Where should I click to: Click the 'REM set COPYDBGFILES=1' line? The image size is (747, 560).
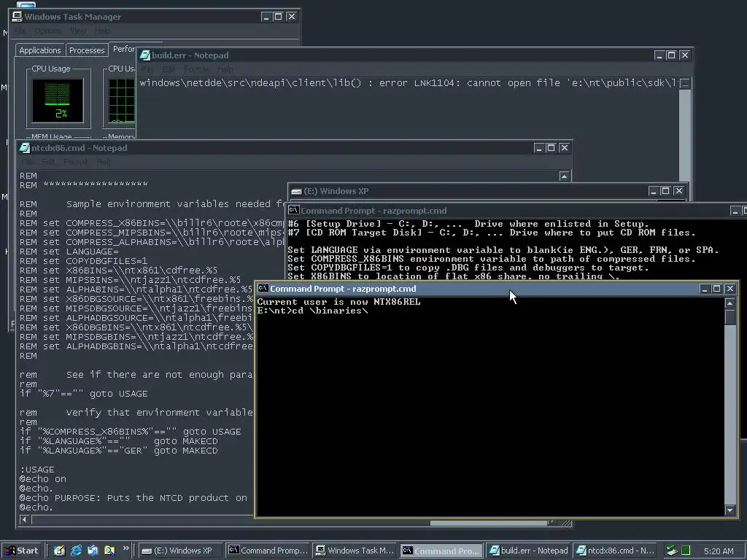pos(83,261)
